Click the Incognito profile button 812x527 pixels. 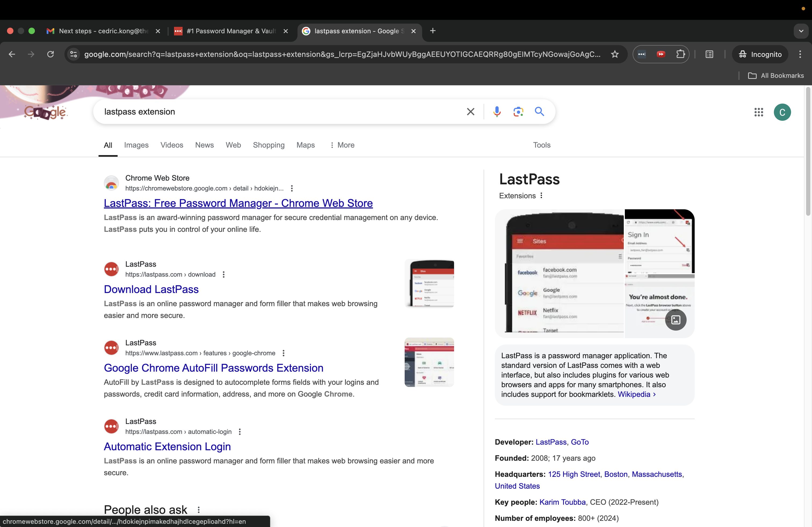tap(760, 54)
